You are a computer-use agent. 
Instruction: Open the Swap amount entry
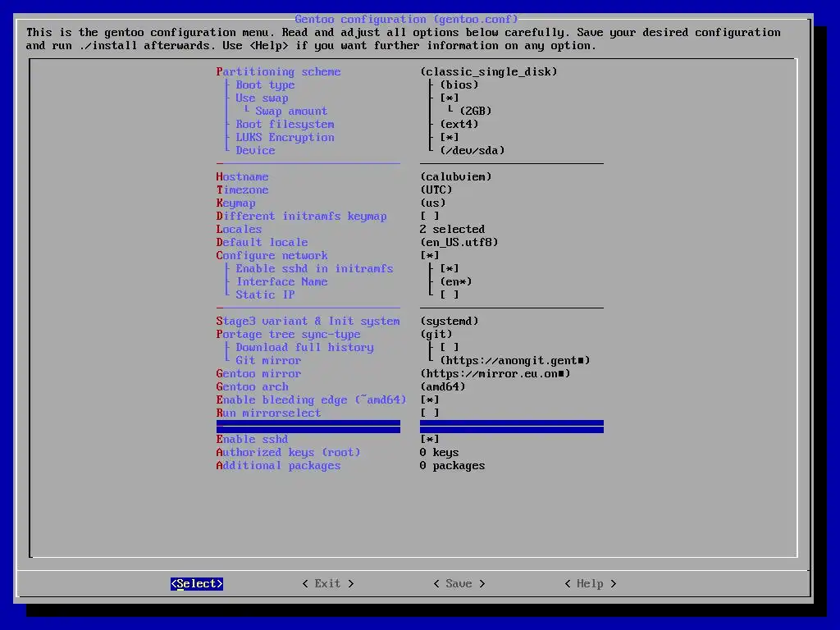pyautogui.click(x=291, y=111)
